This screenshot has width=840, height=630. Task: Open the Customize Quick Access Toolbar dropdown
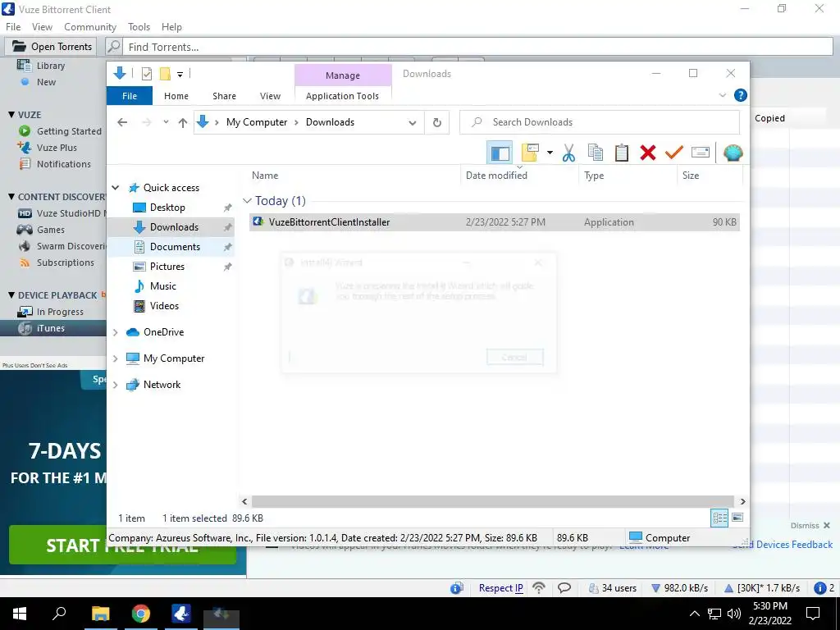(180, 75)
